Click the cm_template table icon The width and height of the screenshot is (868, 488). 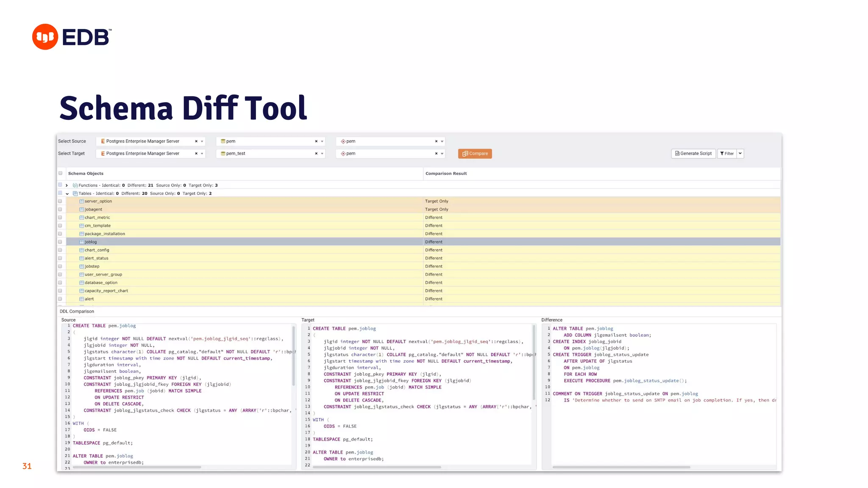82,226
